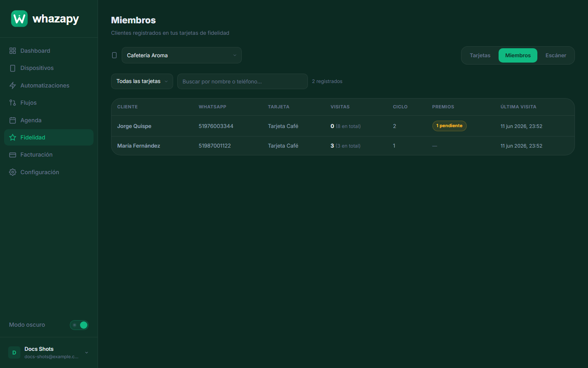
Task: Click the Dispositivos phone icon
Action: (x=13, y=68)
